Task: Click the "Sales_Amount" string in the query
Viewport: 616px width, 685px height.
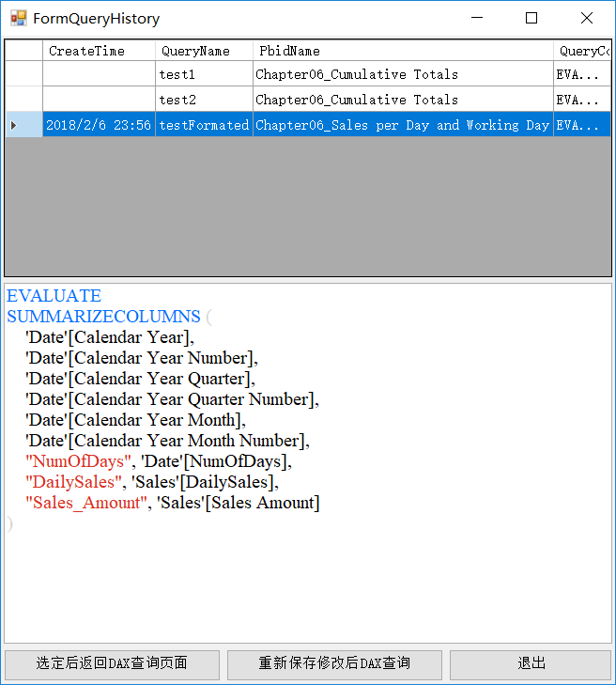Action: point(86,503)
